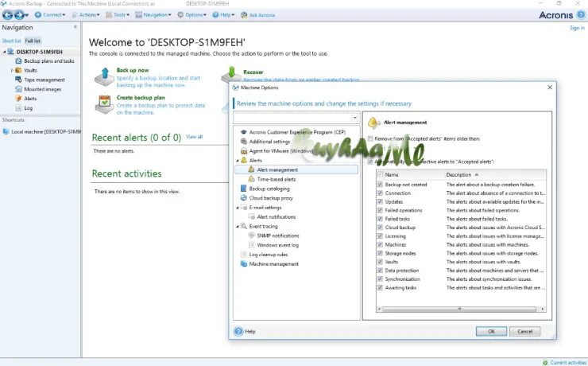Open the Tools menu
The height and width of the screenshot is (366, 588).
click(118, 15)
